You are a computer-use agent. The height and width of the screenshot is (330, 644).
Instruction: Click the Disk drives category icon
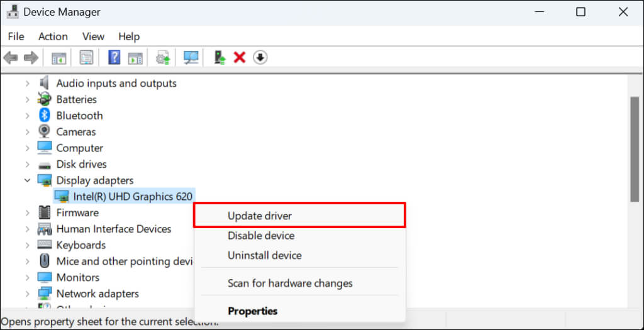pyautogui.click(x=45, y=165)
